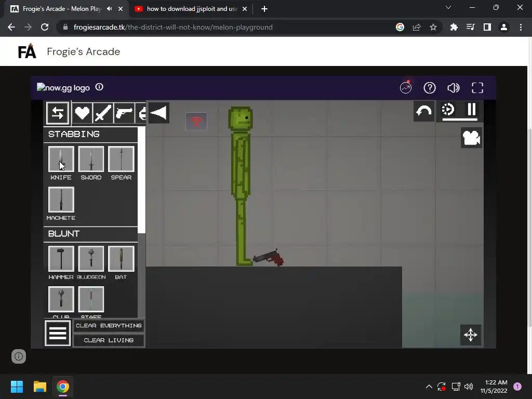This screenshot has height=399, width=532.
Task: Choose the Club blunt weapon
Action: (x=61, y=299)
